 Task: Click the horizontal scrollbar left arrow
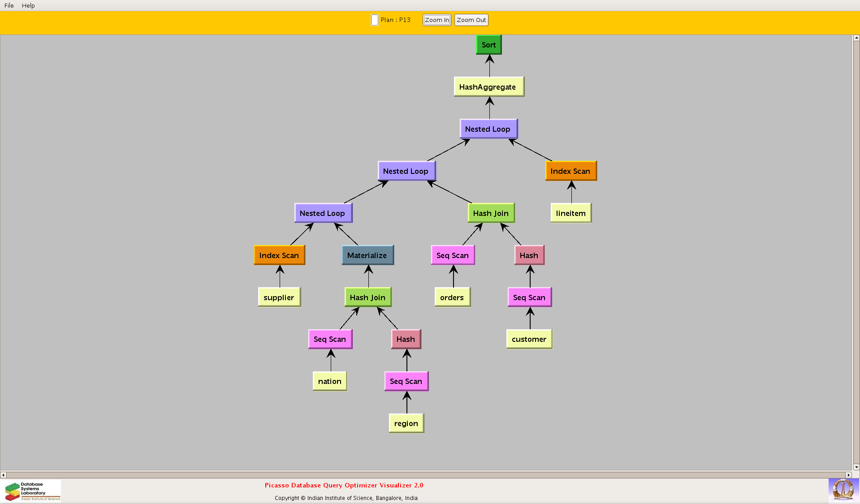click(3, 475)
